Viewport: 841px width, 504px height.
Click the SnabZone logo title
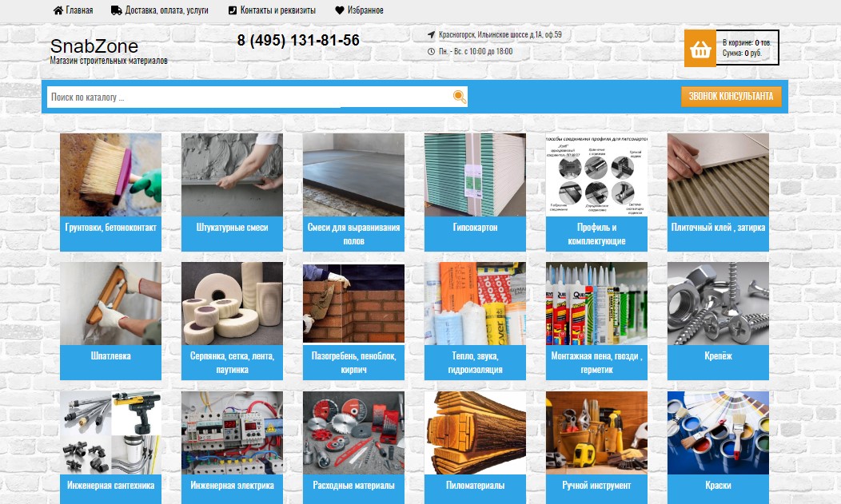(x=94, y=46)
